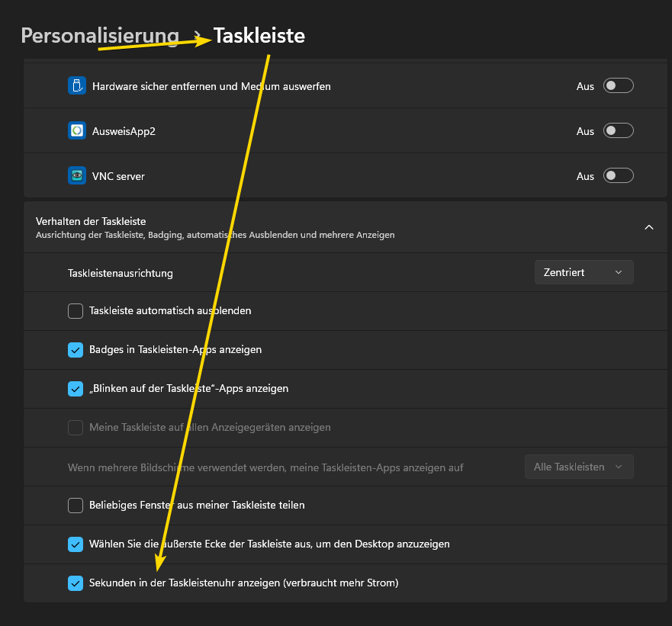Viewport: 672px width, 626px height.
Task: Uncheck Blinken auf der Taskleiste-Apps option
Action: click(76, 389)
